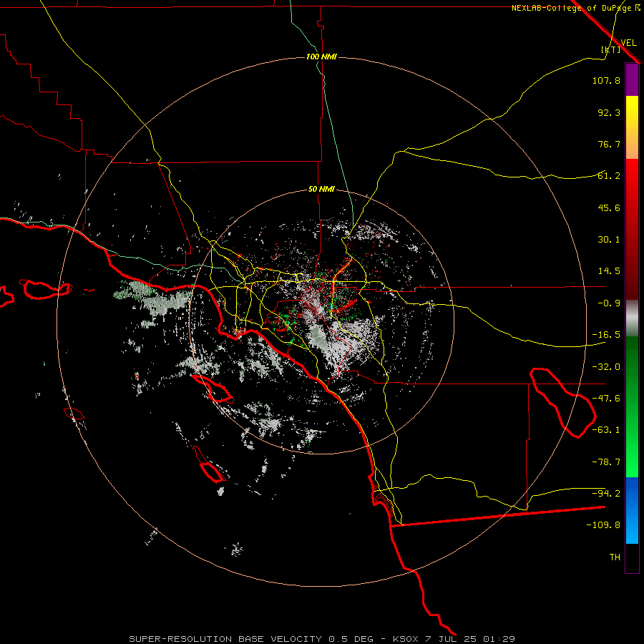Click the -32.0 velocity scale value
This screenshot has height=644, width=644.
[x=606, y=367]
